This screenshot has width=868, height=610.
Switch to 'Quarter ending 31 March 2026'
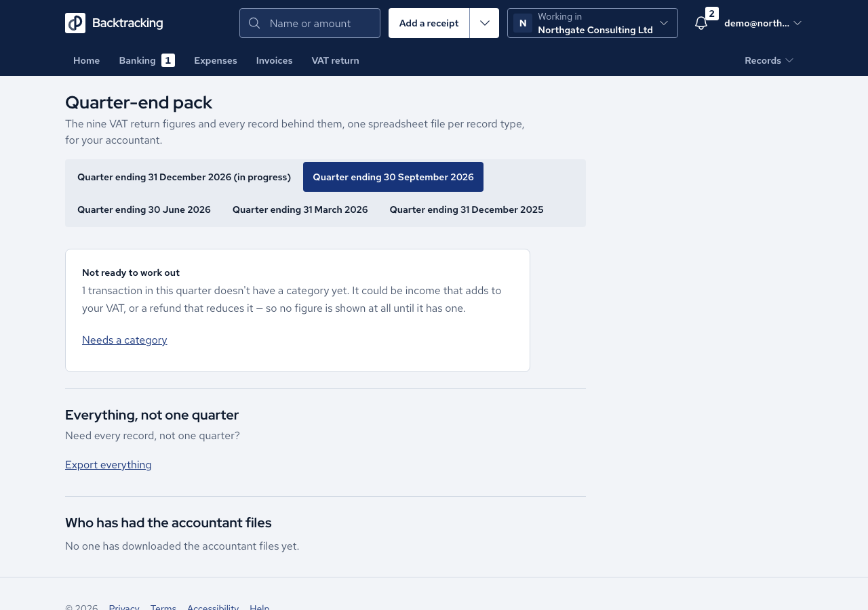300,209
